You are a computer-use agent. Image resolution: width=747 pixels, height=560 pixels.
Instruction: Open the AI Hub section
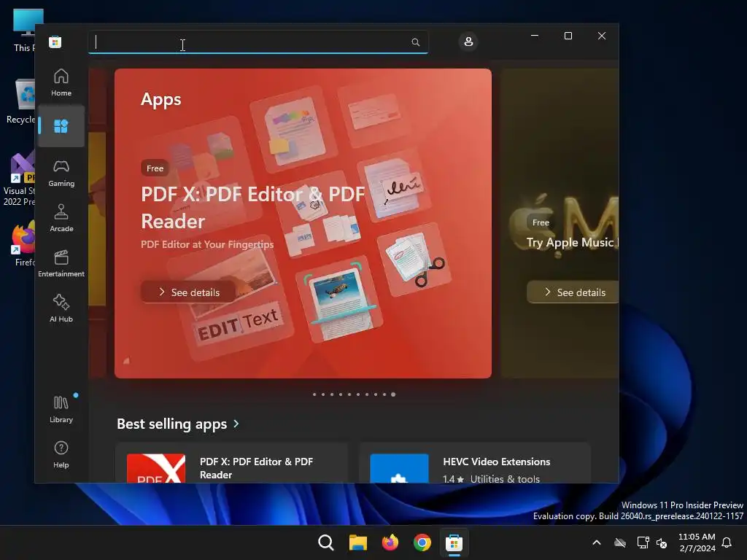61,308
